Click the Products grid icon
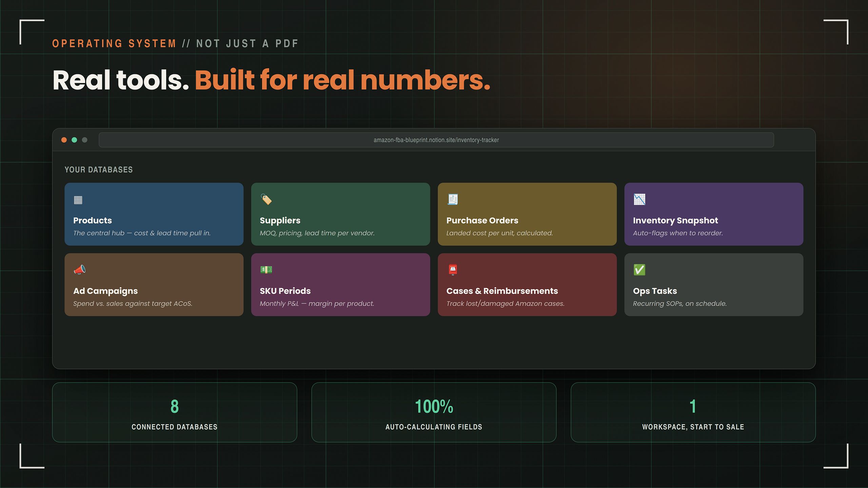This screenshot has width=868, height=488. pos(78,200)
